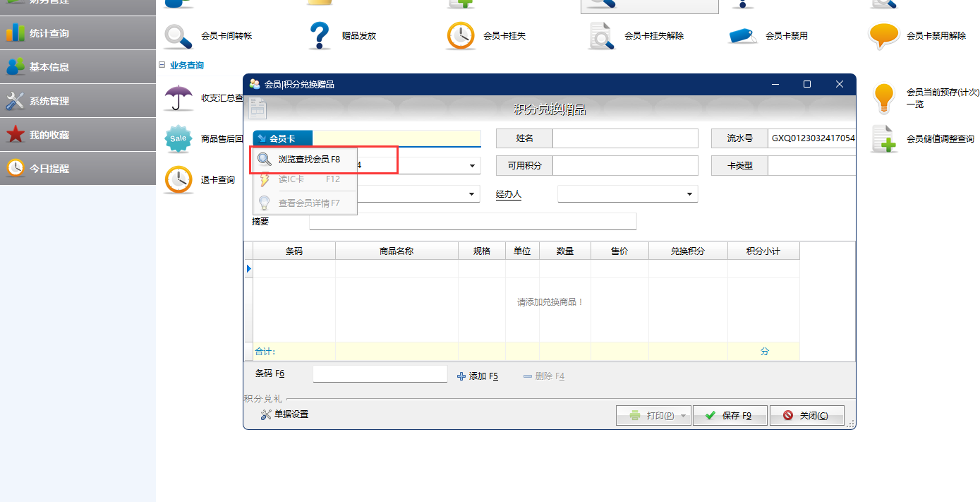Click the 会员当前预存 lightbulb icon
The image size is (980, 502).
click(x=883, y=98)
